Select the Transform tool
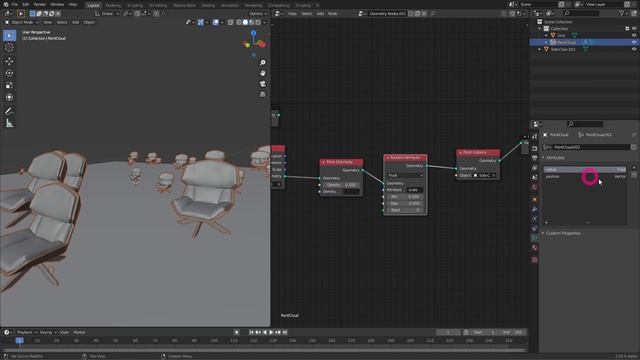 pos(9,98)
